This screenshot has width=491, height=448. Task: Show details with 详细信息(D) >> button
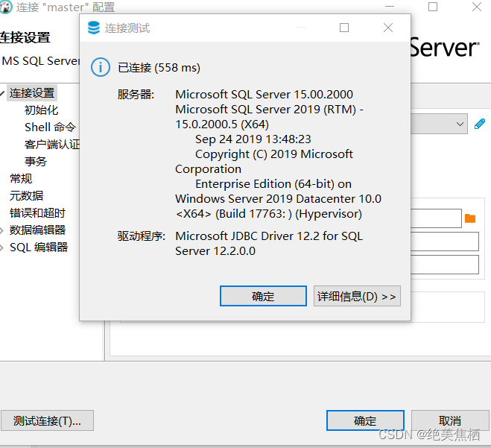(357, 296)
